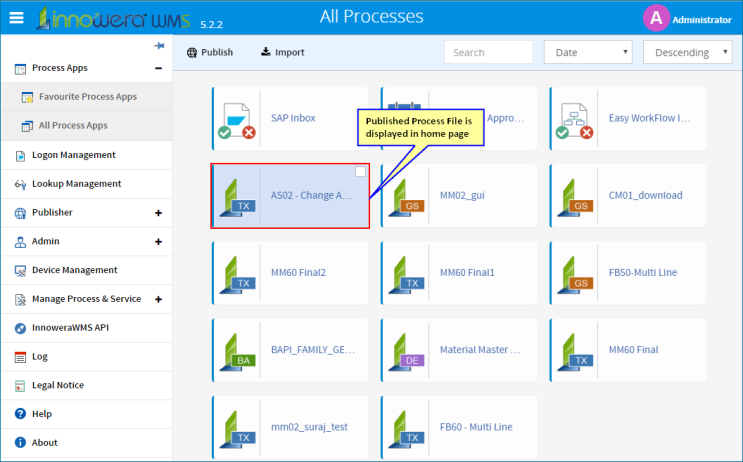
Task: Expand Manage Process & Service plus sign
Action: [x=158, y=299]
